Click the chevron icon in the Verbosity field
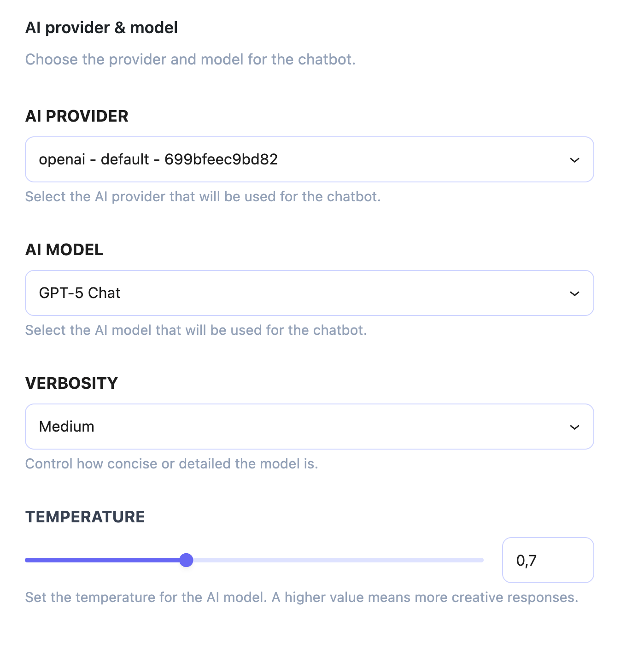The height and width of the screenshot is (655, 644). coord(574,427)
